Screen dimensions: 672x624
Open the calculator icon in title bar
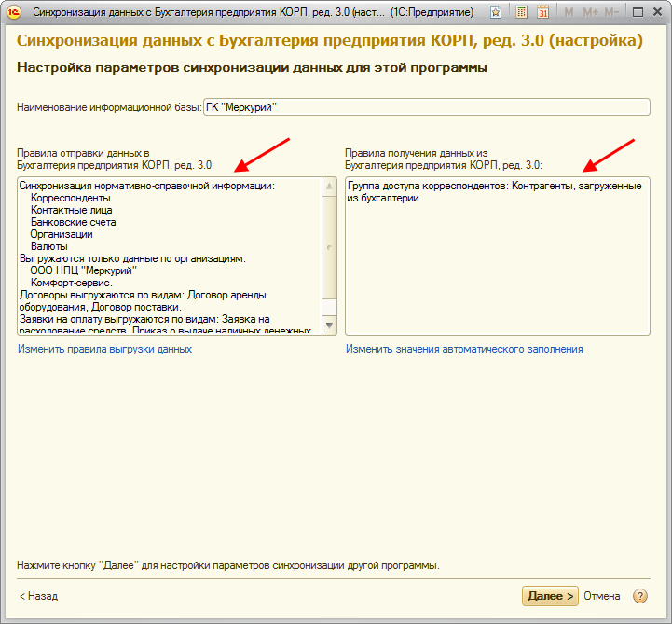click(x=521, y=12)
